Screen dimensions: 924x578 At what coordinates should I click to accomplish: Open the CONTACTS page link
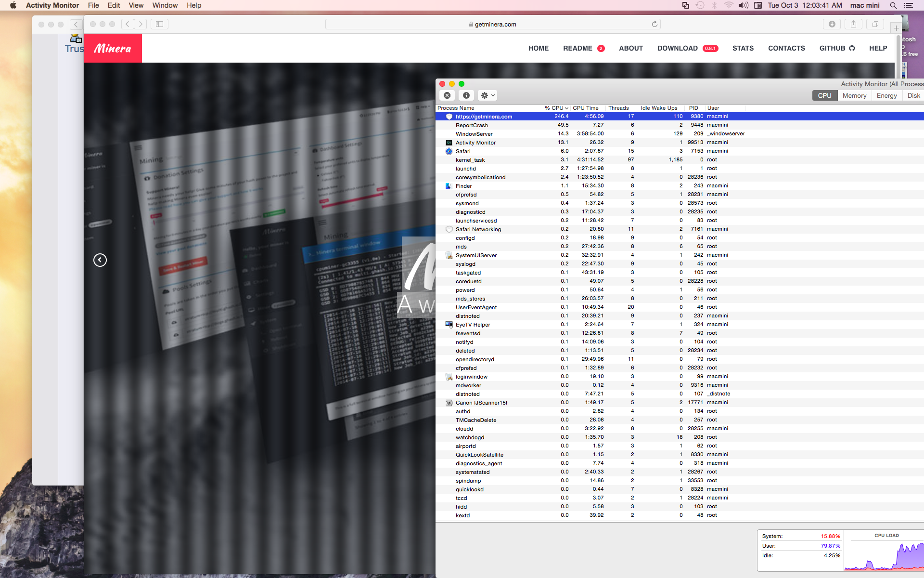(x=786, y=48)
